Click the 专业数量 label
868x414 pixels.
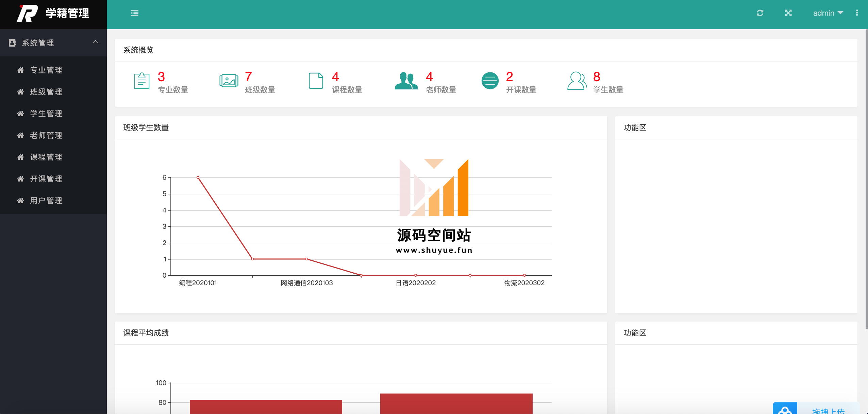173,90
